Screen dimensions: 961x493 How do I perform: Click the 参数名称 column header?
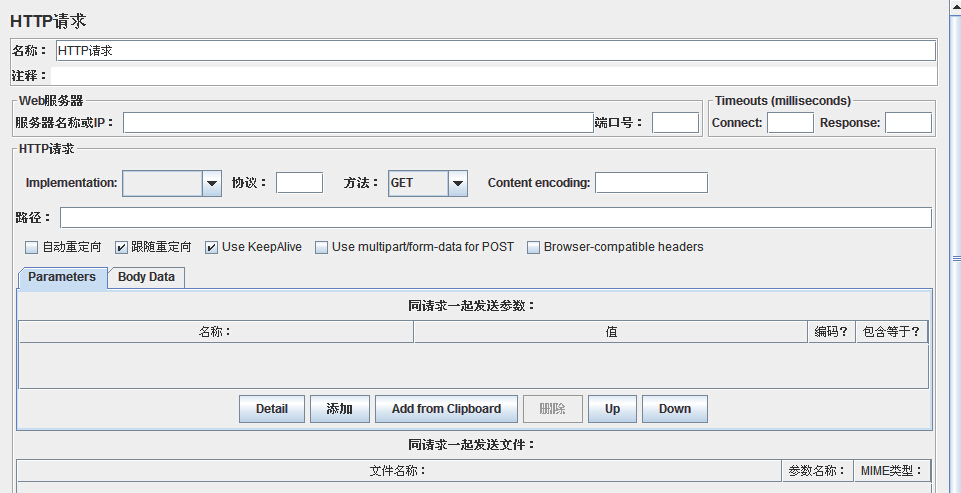(x=818, y=471)
